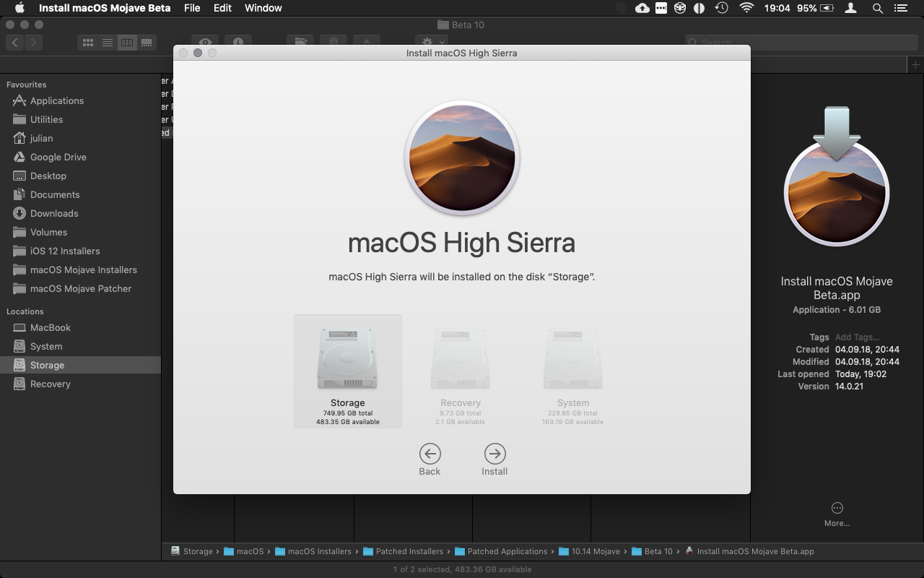Click the More button in preview pane
Viewport: 924px width, 578px height.
click(837, 514)
